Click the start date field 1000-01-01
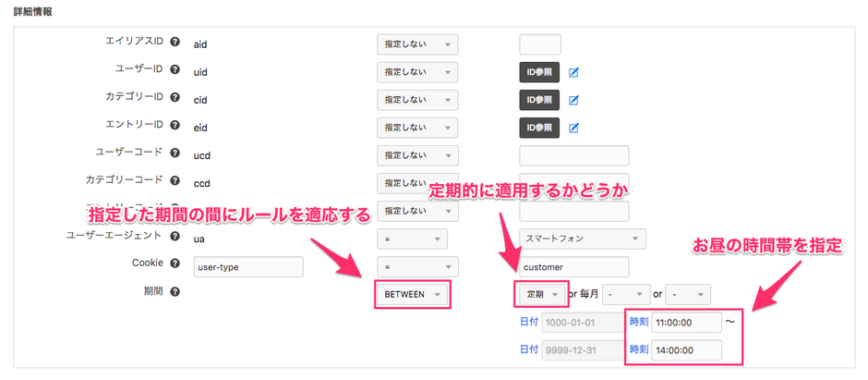Viewport: 868px width, 380px height. [584, 323]
